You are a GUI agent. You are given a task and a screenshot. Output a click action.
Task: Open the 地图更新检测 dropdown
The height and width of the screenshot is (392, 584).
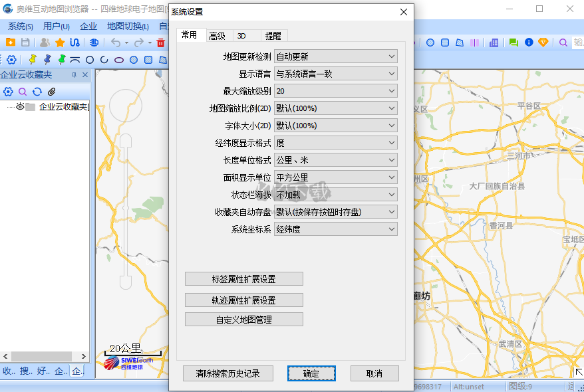click(x=392, y=56)
